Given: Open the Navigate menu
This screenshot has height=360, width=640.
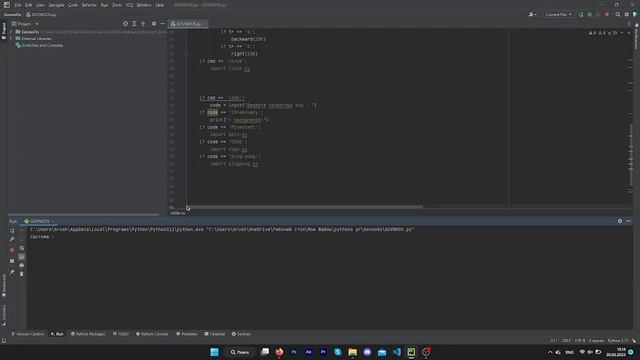Looking at the screenshot, I should point(57,5).
